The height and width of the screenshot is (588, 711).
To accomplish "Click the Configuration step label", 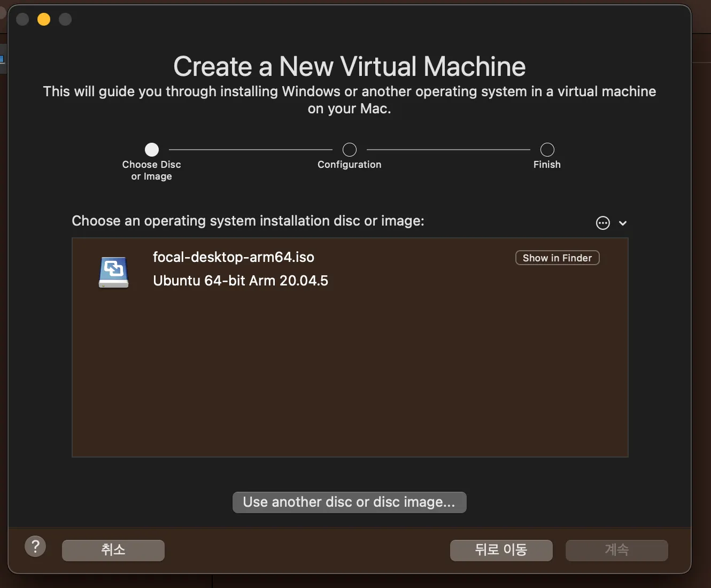I will click(x=350, y=165).
